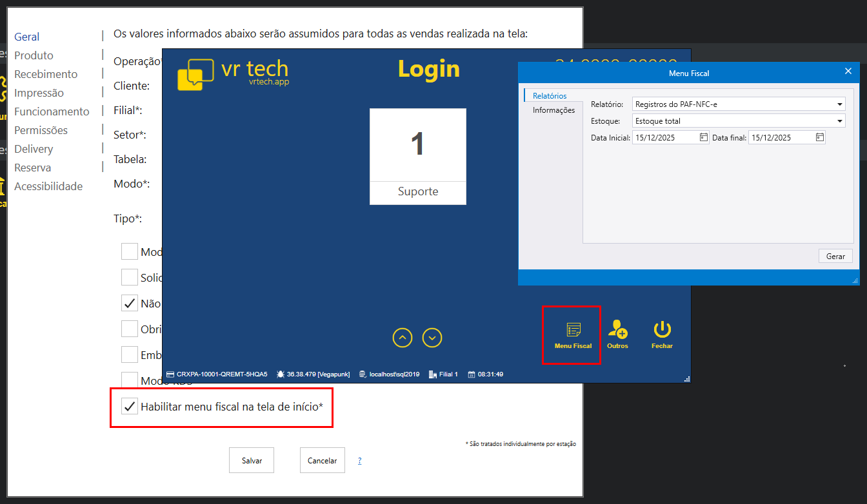
Task: Click the help question mark link
Action: [x=360, y=461]
